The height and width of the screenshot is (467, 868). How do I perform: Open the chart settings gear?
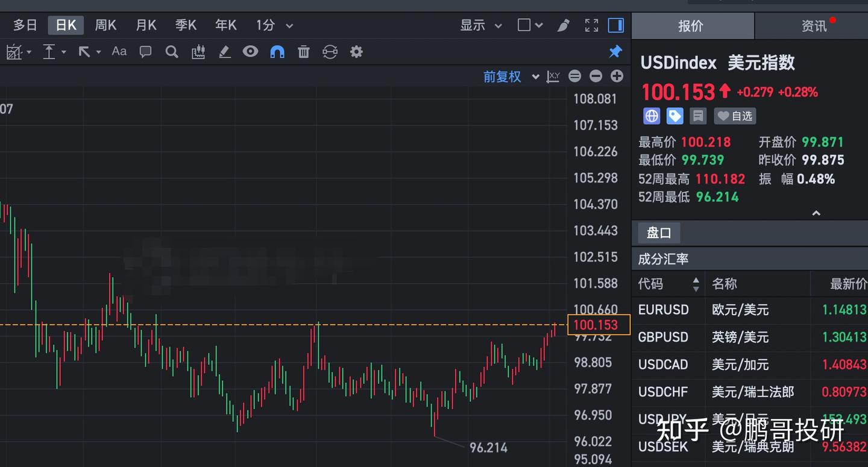[x=356, y=51]
